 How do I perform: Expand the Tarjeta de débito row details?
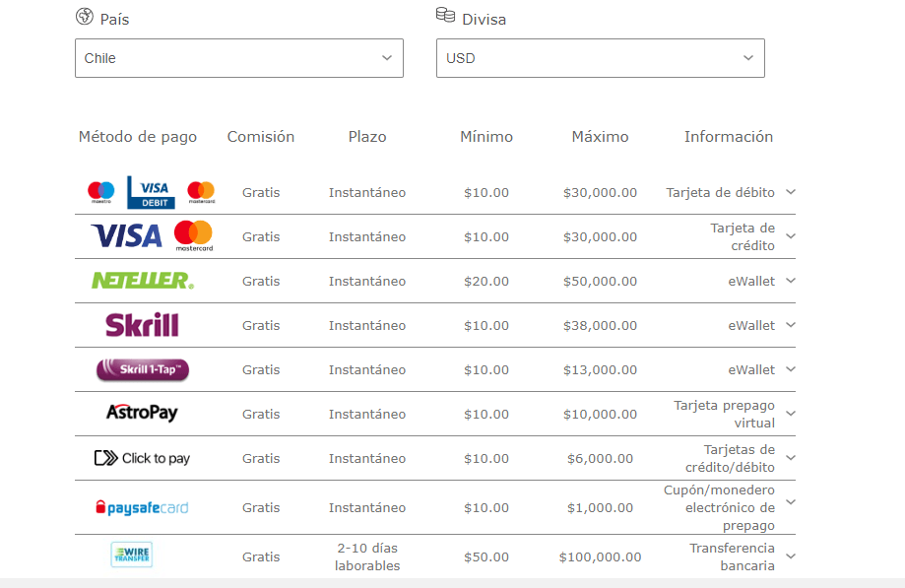(791, 192)
